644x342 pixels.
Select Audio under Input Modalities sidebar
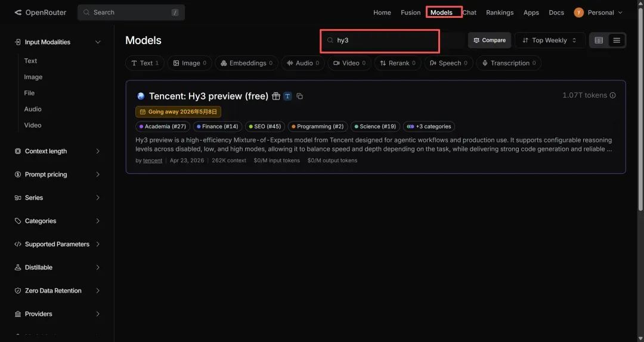point(33,109)
